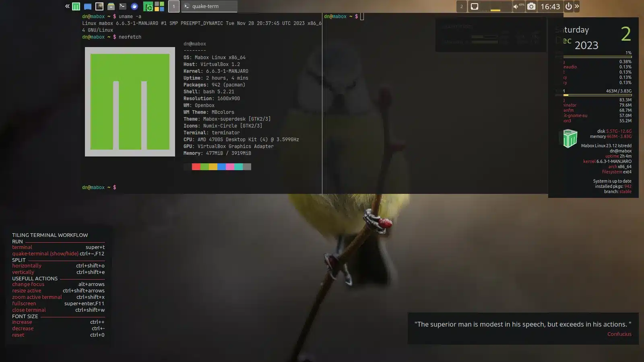Open the four-colored squares colorizer icon
Viewport: 644px width, 362px height.
point(159,6)
